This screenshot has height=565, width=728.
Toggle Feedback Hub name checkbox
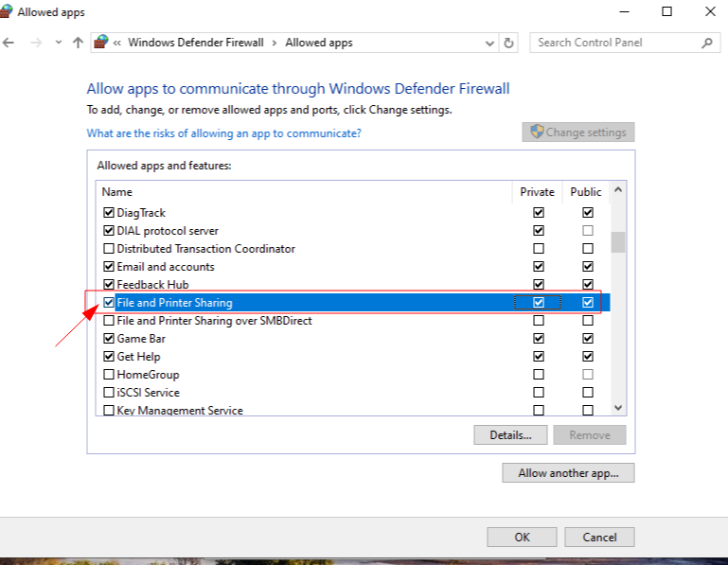pos(109,285)
